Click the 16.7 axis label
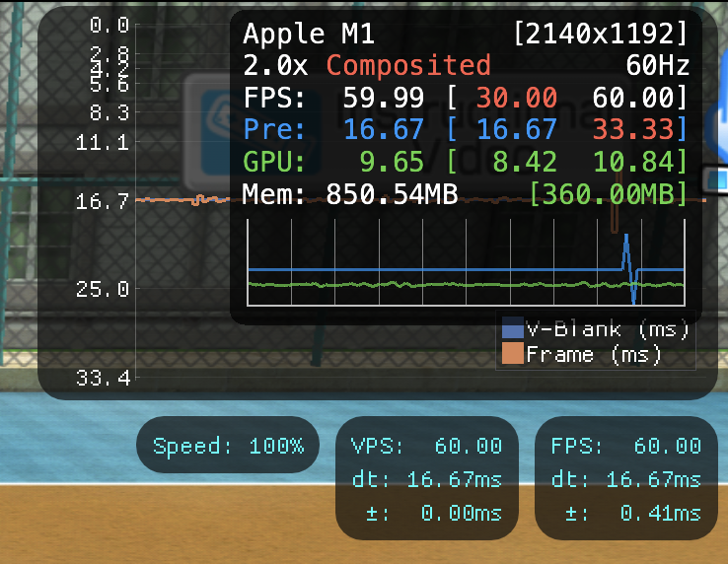This screenshot has height=564, width=728. click(x=103, y=201)
